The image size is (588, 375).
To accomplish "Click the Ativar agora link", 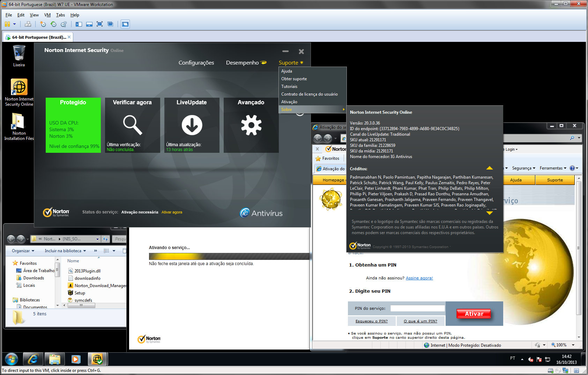I will [x=172, y=212].
